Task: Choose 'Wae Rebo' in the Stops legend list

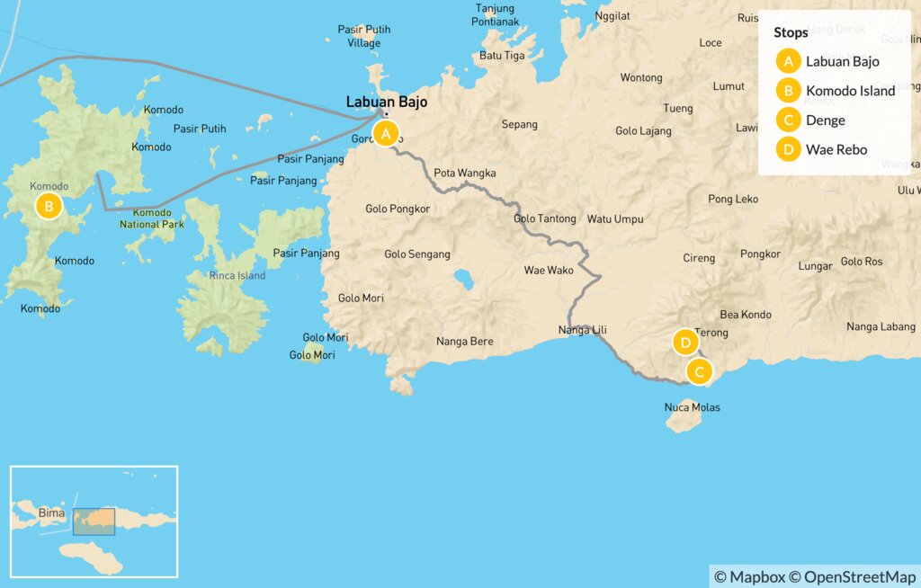Action: (836, 149)
